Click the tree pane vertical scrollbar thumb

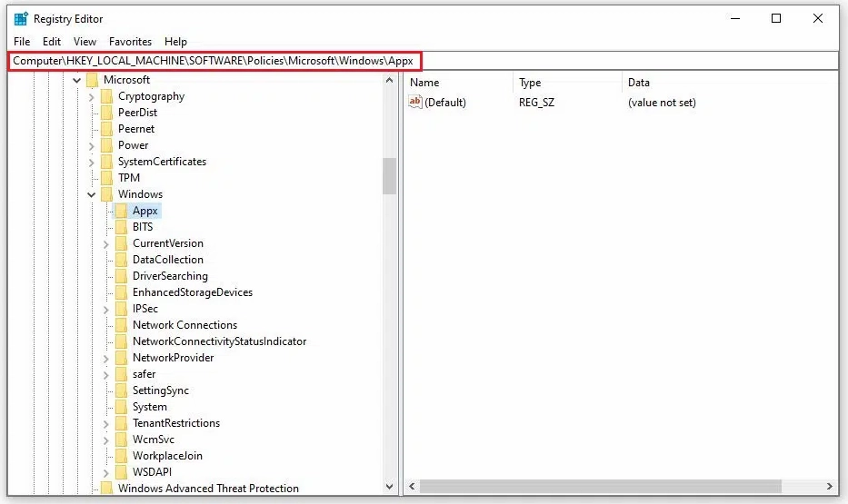point(390,175)
